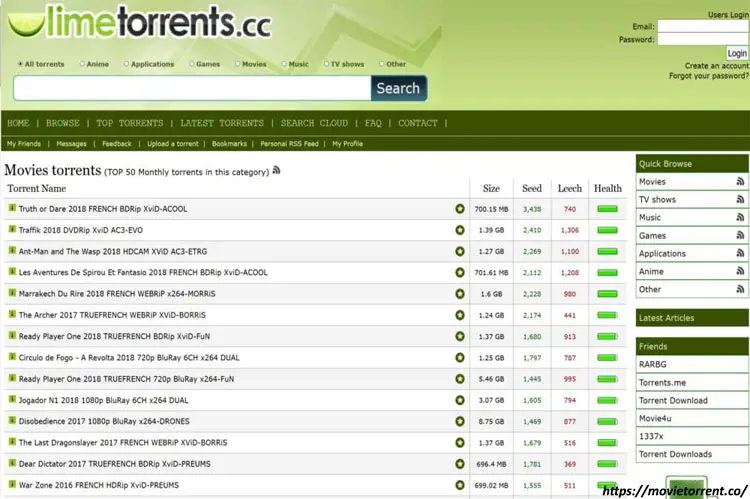Bookmark star icon for Les Aventures De Spirou
This screenshot has width=750, height=499.
(x=460, y=272)
